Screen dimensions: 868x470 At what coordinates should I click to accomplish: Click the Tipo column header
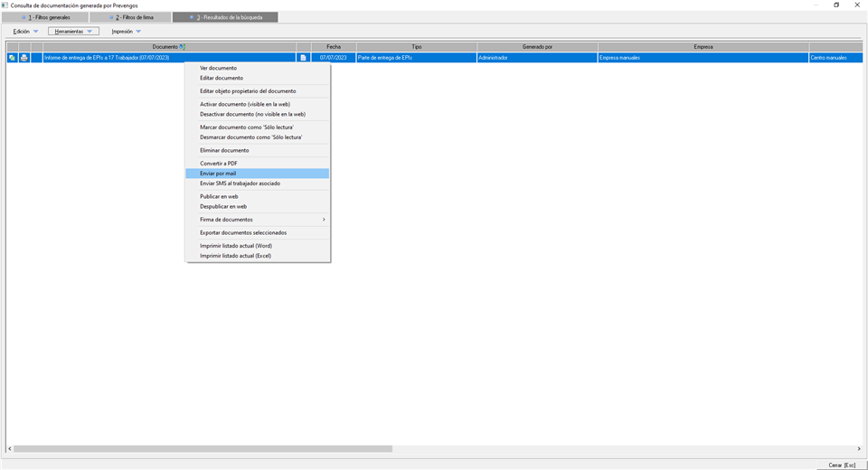[416, 47]
